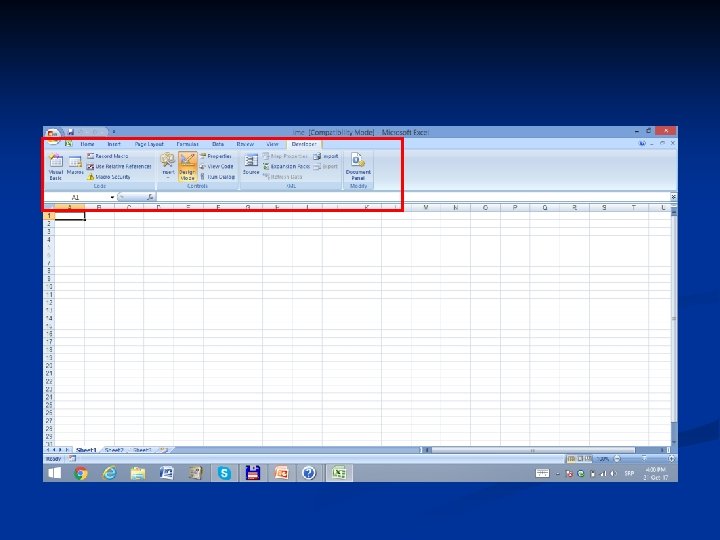
Task: Select row 4 header
Action: coord(49,239)
